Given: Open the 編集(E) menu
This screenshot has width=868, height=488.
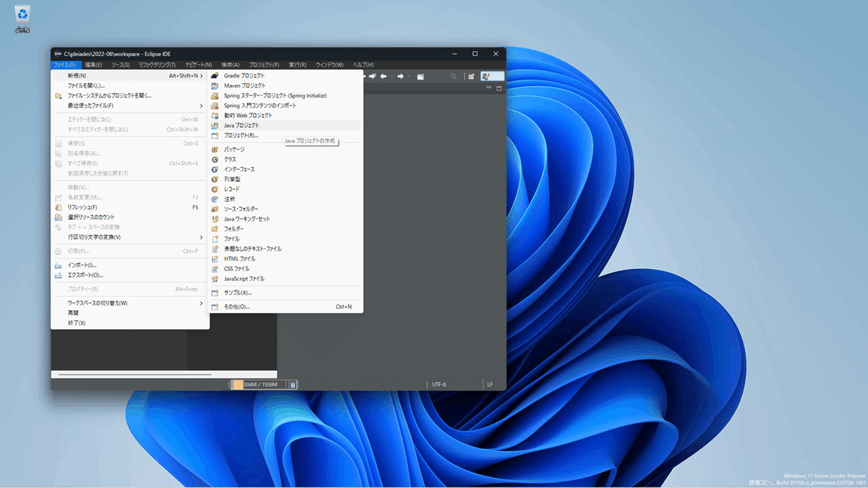Looking at the screenshot, I should (x=93, y=65).
